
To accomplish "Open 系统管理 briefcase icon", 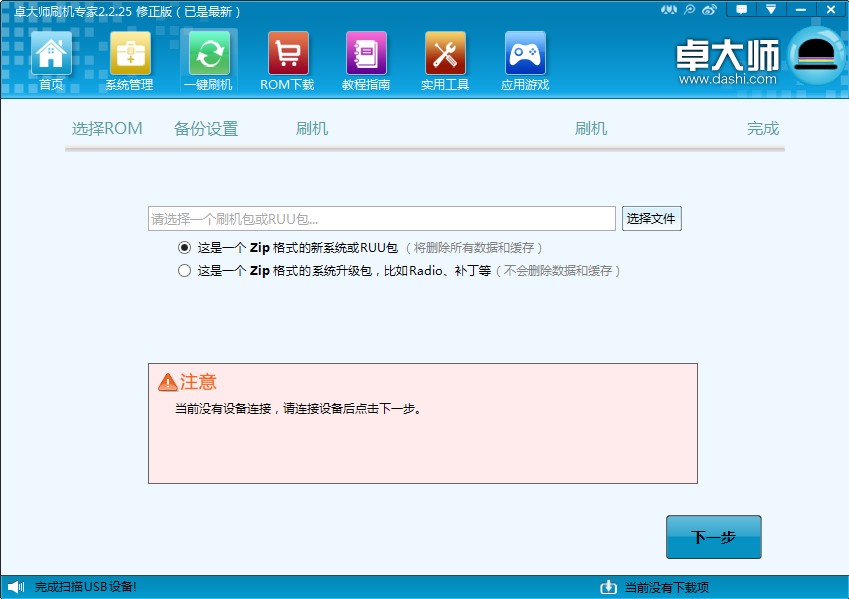I will coord(130,53).
